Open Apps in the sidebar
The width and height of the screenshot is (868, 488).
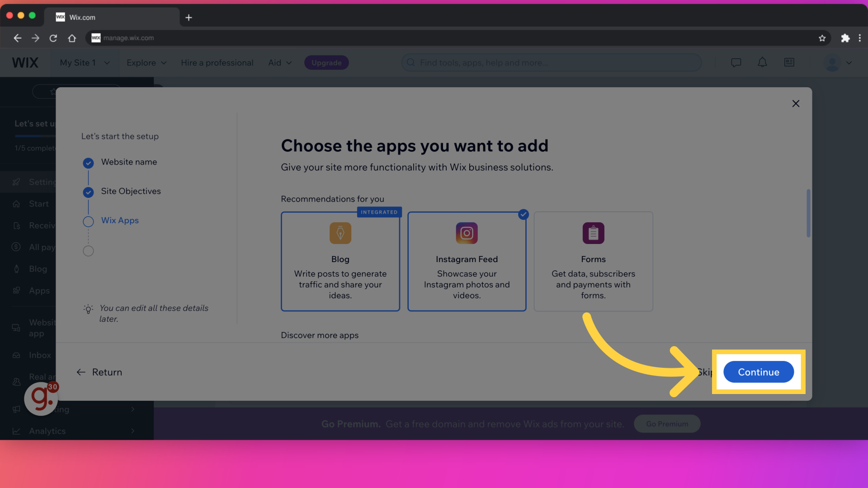(x=39, y=291)
